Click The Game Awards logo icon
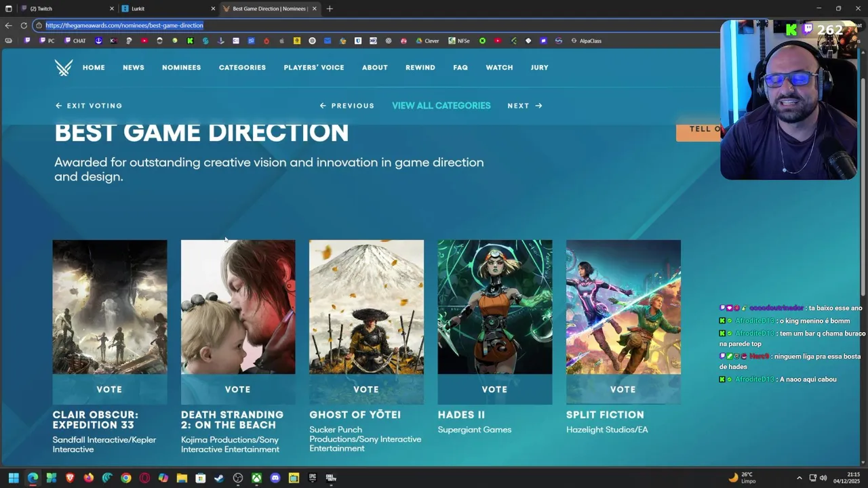 click(64, 68)
